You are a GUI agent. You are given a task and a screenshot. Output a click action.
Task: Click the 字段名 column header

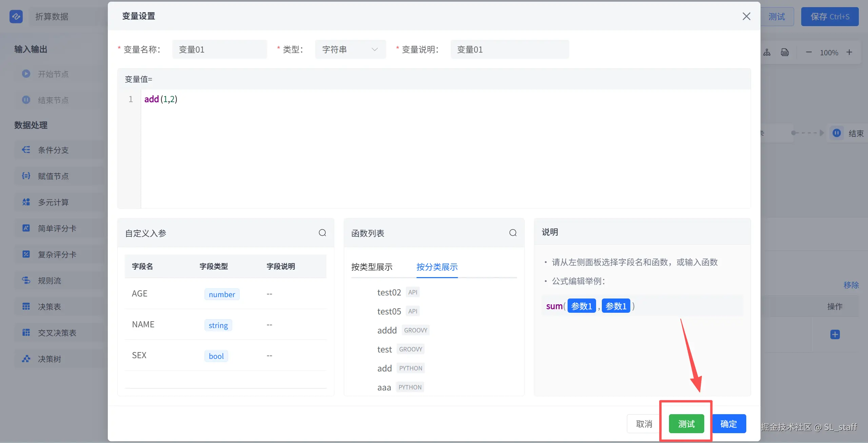tap(142, 266)
